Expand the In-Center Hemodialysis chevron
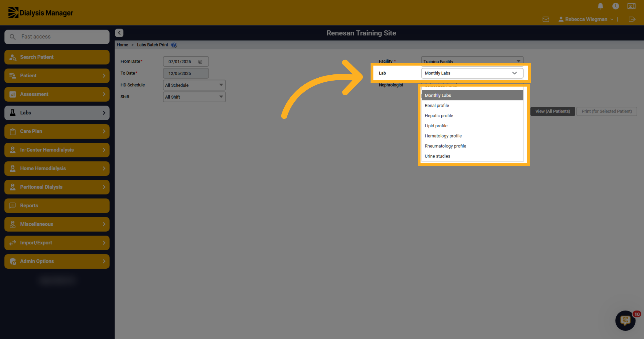 (x=104, y=150)
